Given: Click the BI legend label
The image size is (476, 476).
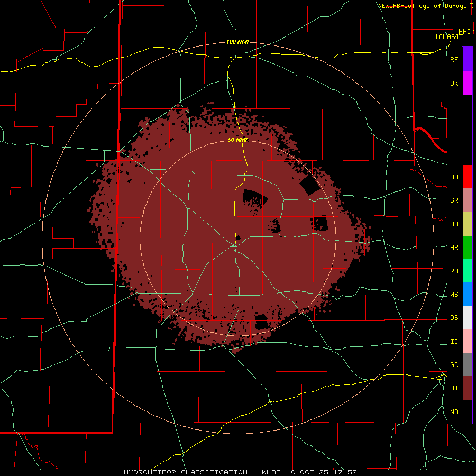Looking at the screenshot, I should pyautogui.click(x=454, y=388).
